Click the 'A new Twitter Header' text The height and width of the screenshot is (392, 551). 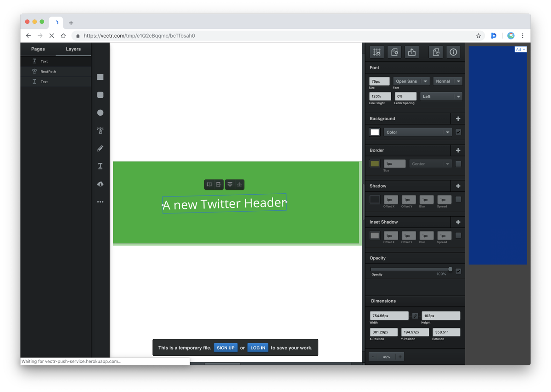(225, 203)
